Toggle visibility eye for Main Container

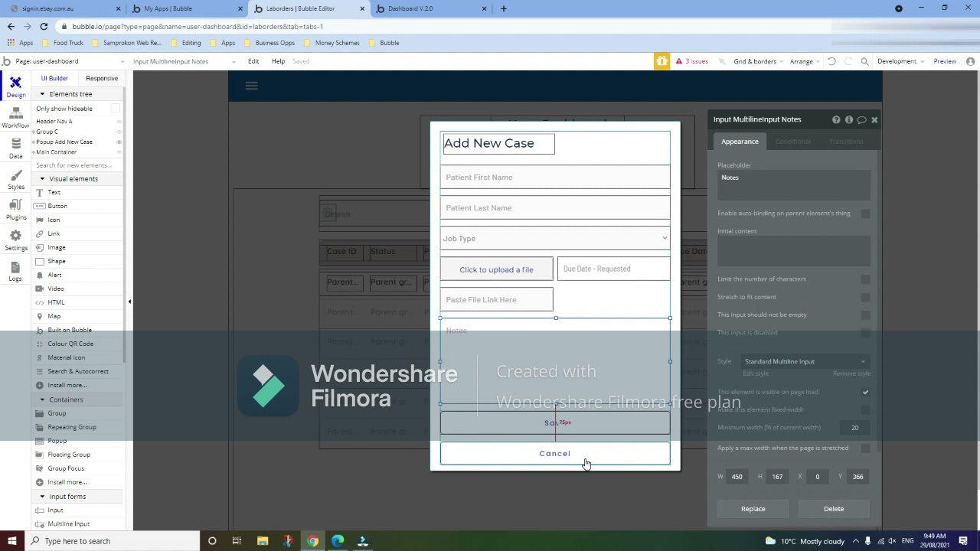tap(119, 152)
